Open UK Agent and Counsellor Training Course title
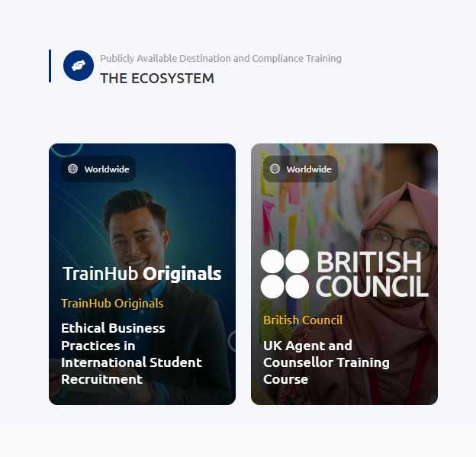The height and width of the screenshot is (457, 476). tap(326, 362)
